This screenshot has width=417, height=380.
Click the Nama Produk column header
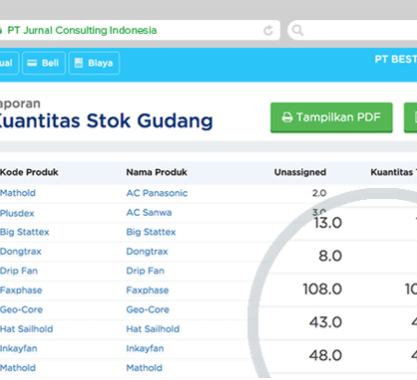(x=157, y=172)
